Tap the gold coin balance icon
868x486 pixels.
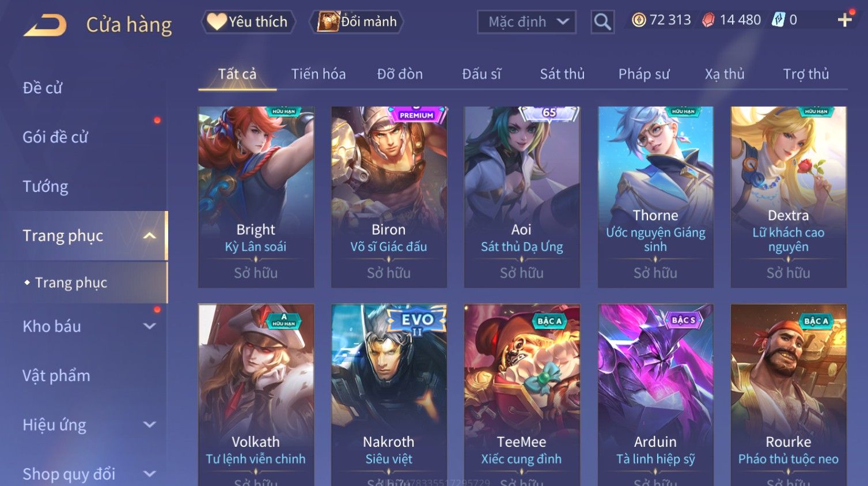tap(639, 20)
